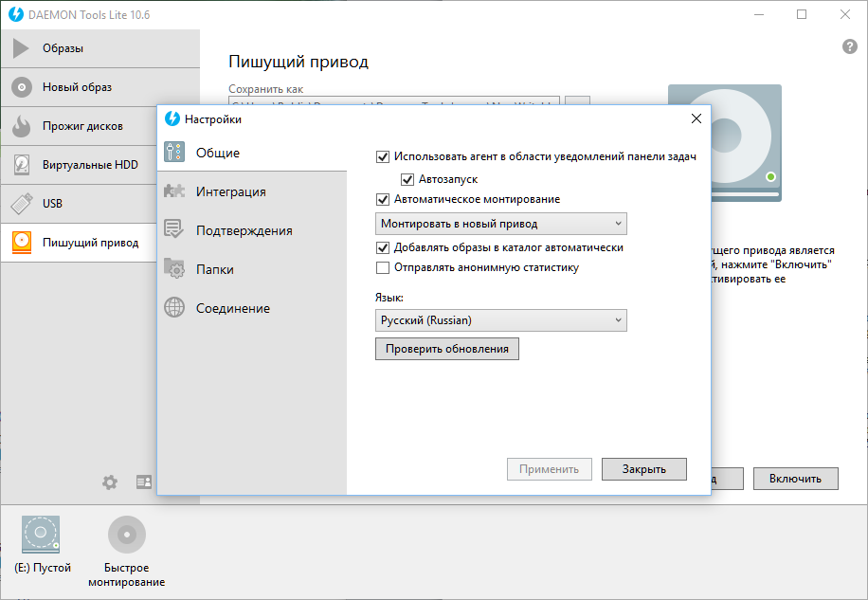Open the Монтировать в новый привод dropdown
Image resolution: width=868 pixels, height=600 pixels.
pyautogui.click(x=501, y=224)
